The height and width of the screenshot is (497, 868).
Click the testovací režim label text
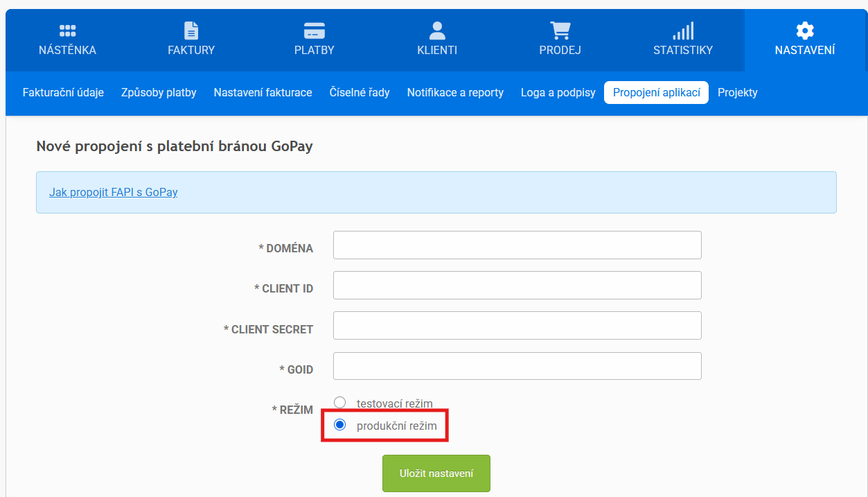(x=395, y=403)
